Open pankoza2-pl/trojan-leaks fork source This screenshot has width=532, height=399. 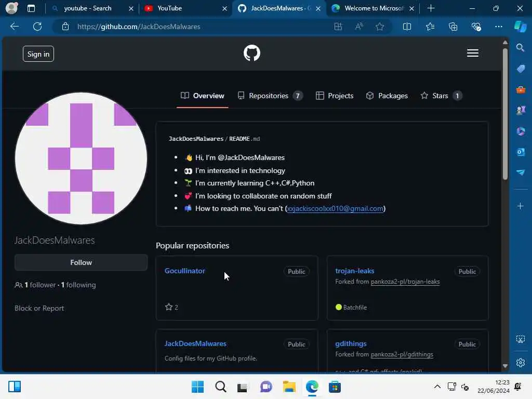[x=405, y=282]
